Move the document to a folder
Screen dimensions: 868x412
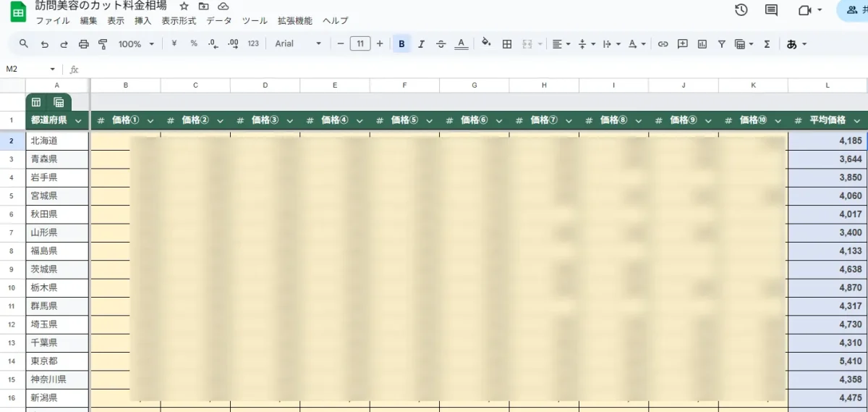tap(203, 6)
